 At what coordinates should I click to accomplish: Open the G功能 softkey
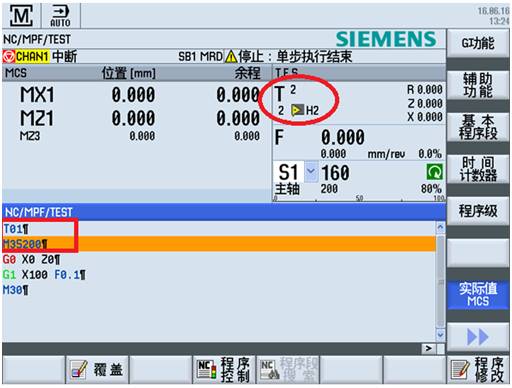tap(478, 43)
